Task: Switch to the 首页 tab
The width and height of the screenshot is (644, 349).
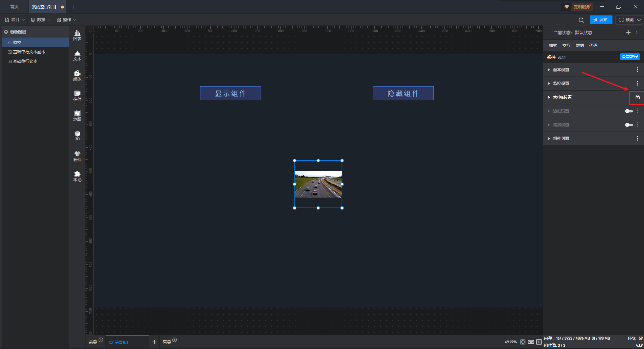Action: click(14, 7)
